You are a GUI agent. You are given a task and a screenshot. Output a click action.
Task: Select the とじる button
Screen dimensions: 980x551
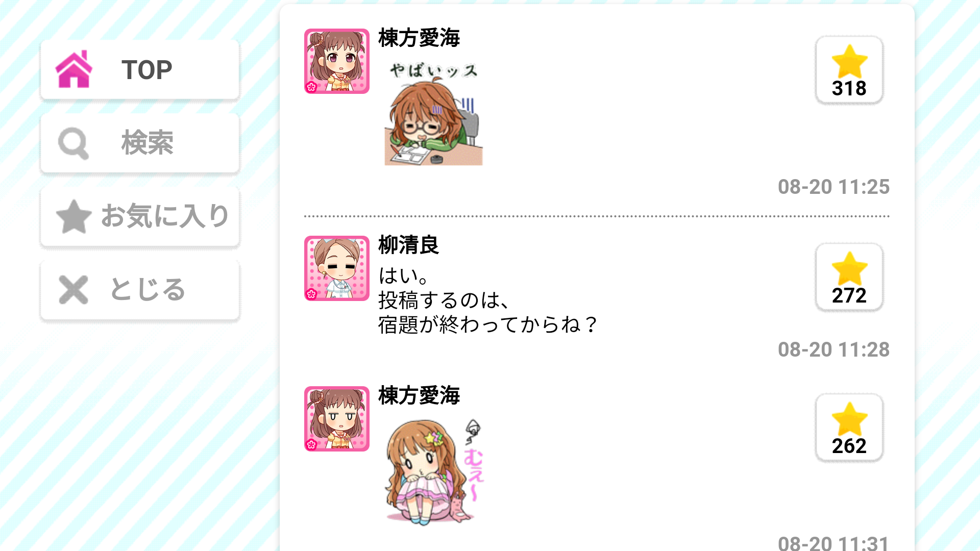coord(140,290)
